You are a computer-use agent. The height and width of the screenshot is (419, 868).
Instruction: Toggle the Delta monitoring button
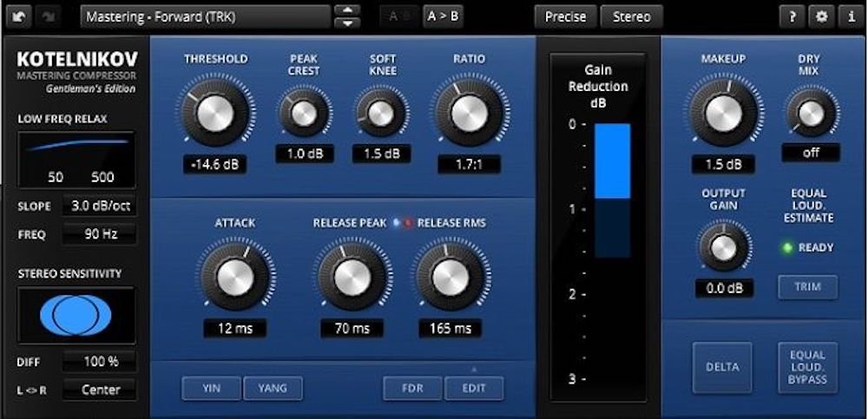[x=721, y=367]
